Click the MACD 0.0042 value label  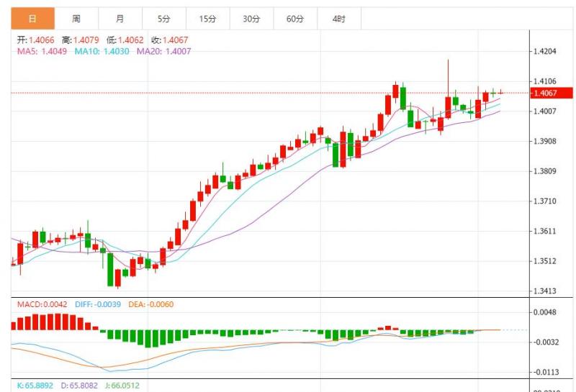(42, 304)
